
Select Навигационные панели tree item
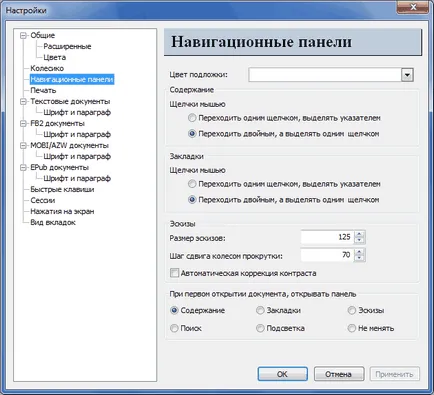[72, 79]
